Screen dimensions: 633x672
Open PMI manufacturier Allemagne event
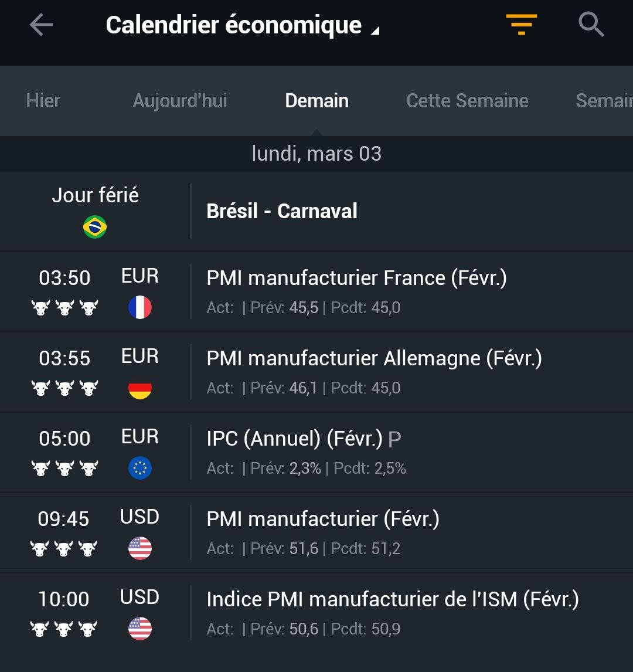tap(316, 372)
